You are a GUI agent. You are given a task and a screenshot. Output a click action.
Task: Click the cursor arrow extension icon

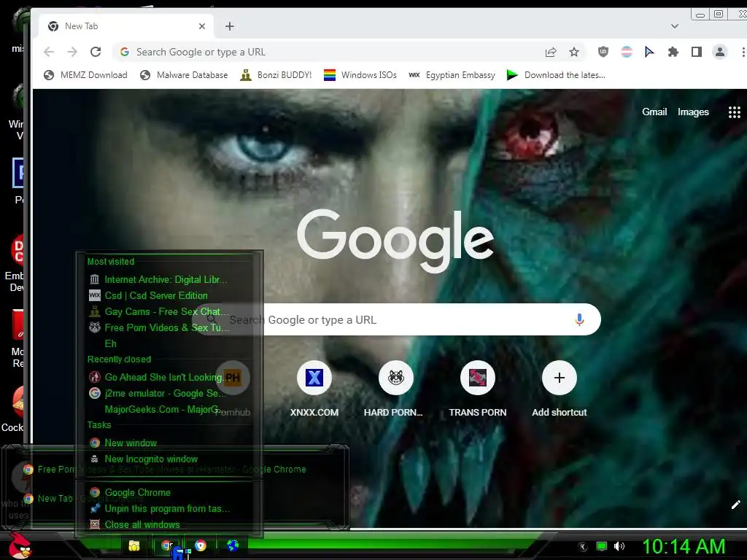[x=649, y=52]
